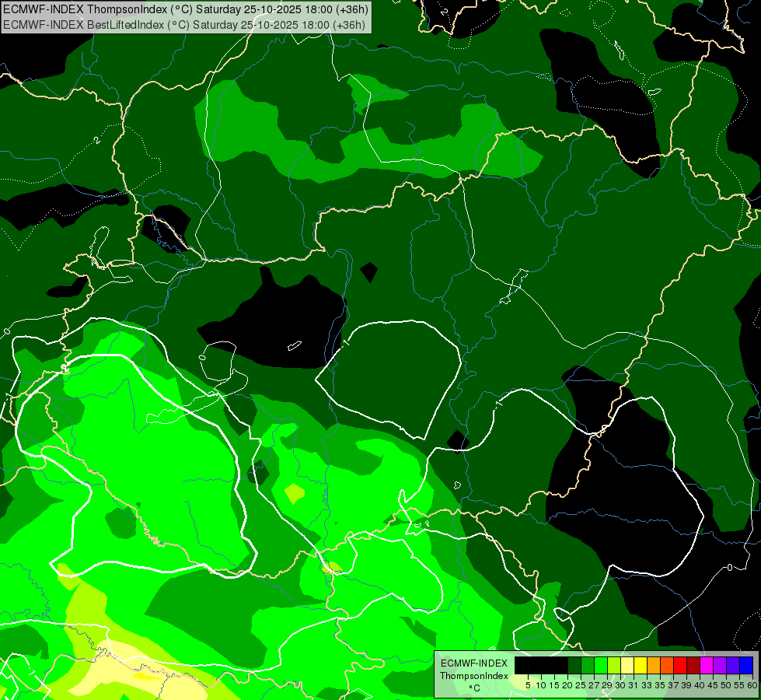Pick the bright red 37–39 legend swatch
This screenshot has width=761, height=700.
pyautogui.click(x=680, y=665)
